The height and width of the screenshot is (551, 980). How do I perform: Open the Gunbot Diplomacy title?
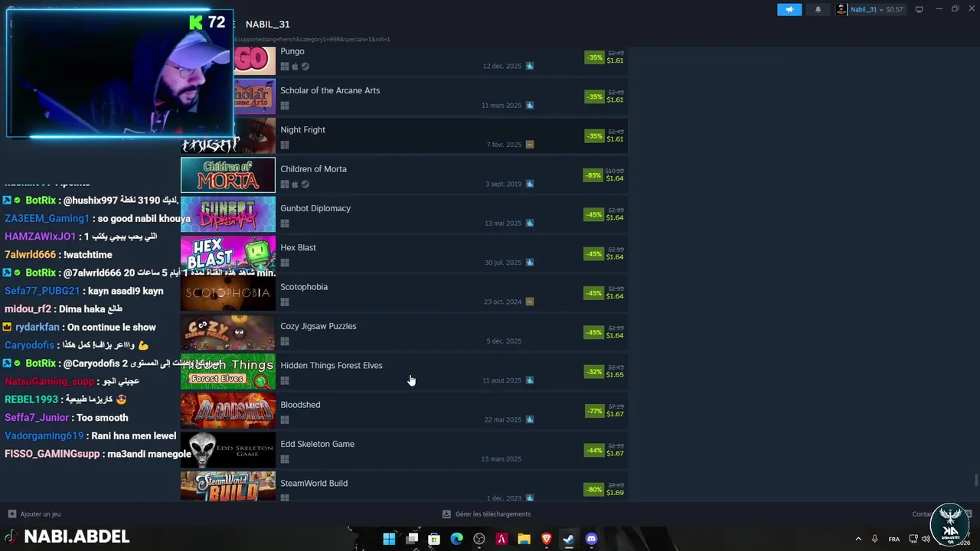315,208
